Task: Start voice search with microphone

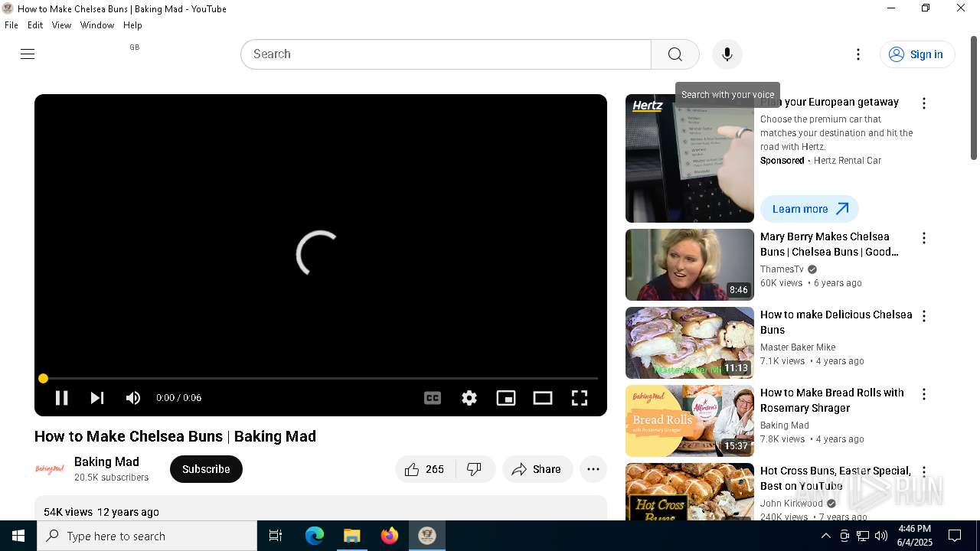Action: coord(727,54)
